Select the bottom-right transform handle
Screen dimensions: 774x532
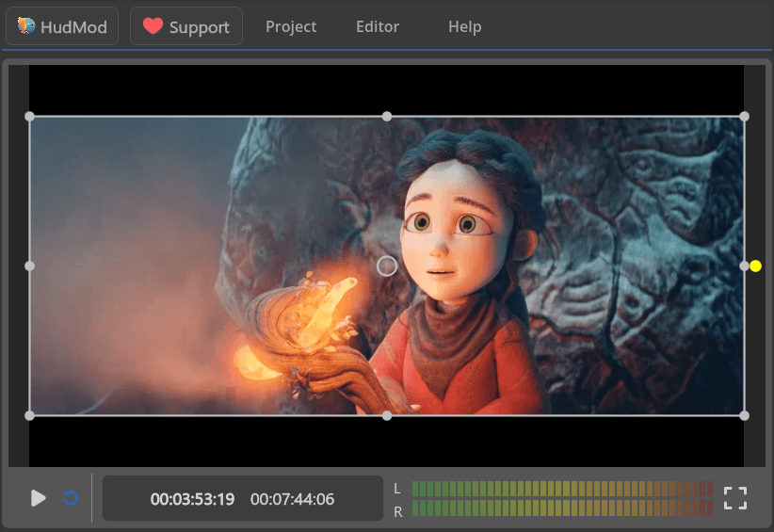tap(745, 415)
